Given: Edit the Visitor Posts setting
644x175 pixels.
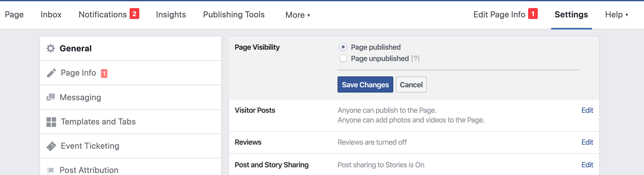Looking at the screenshot, I should click(587, 110).
